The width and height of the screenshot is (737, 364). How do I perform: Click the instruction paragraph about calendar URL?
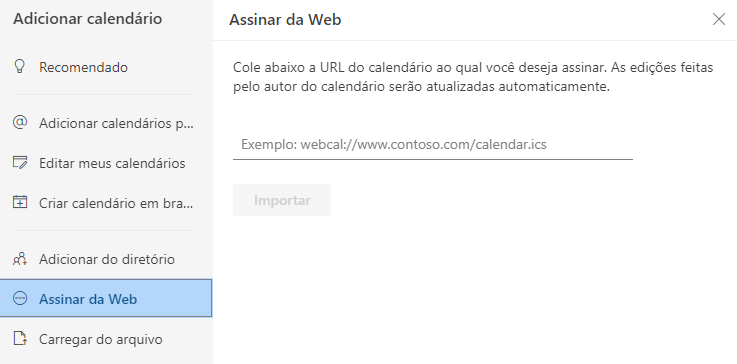coord(473,77)
